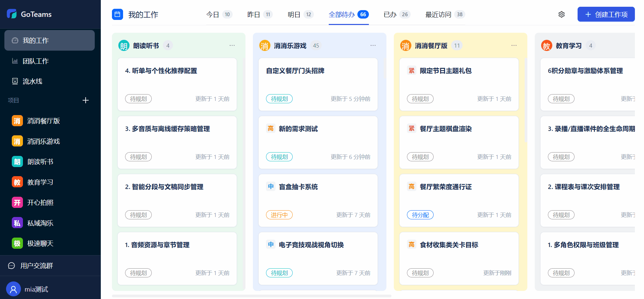The height and width of the screenshot is (299, 644).
Task: Open the settings gear icon
Action: 561,15
